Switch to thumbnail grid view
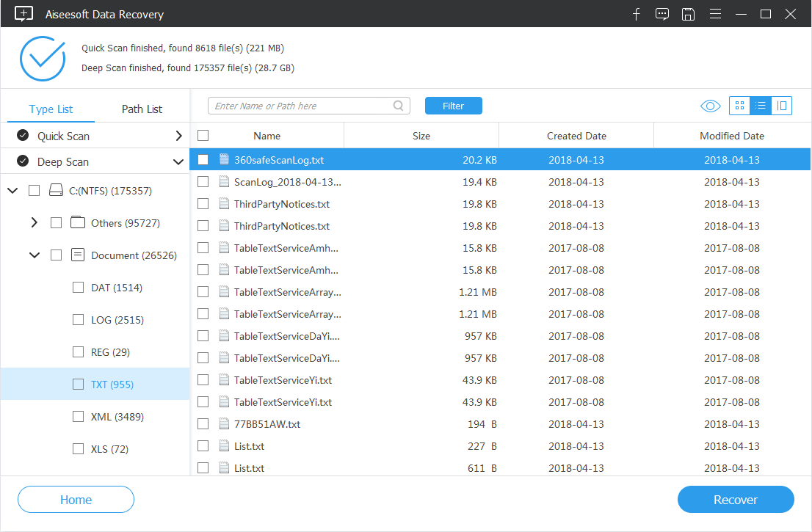The image size is (812, 532). pyautogui.click(x=739, y=106)
